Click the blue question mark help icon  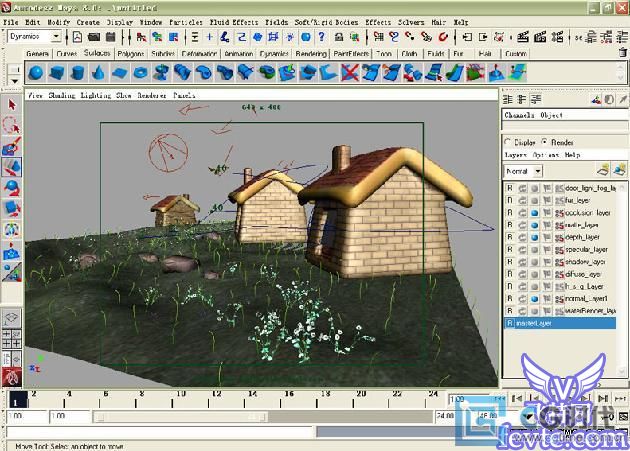coord(321,37)
